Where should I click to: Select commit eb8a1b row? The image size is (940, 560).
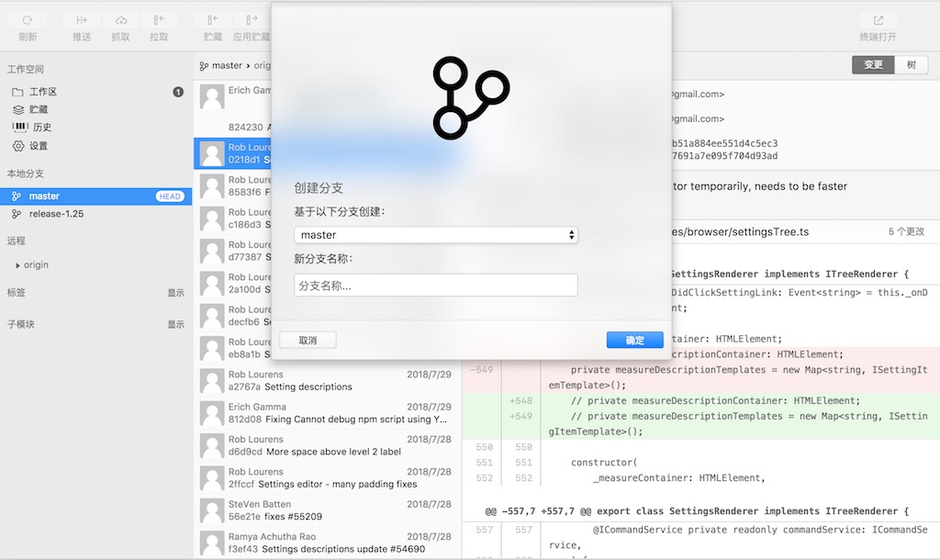[232, 348]
